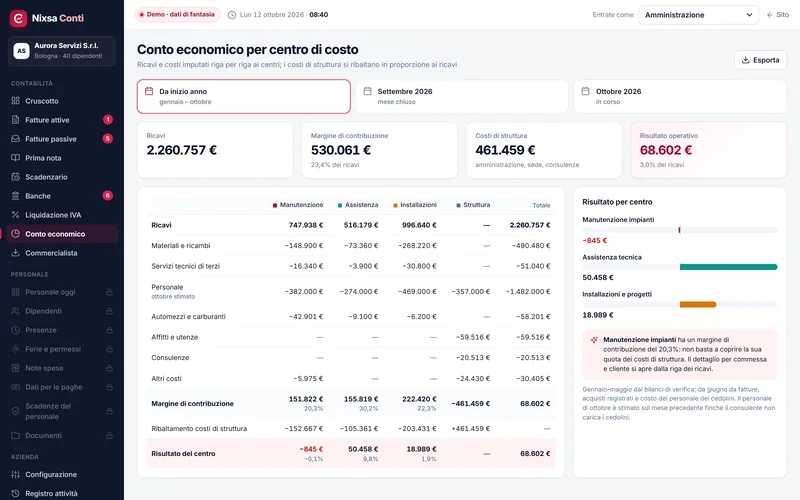Viewport: 800px width, 500px height.
Task: Select the Ottobre 2026 in corso period
Action: (x=680, y=96)
